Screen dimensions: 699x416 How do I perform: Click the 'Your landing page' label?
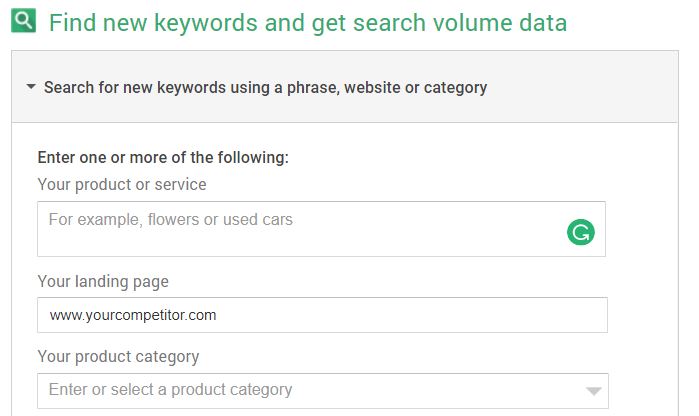pyautogui.click(x=103, y=282)
